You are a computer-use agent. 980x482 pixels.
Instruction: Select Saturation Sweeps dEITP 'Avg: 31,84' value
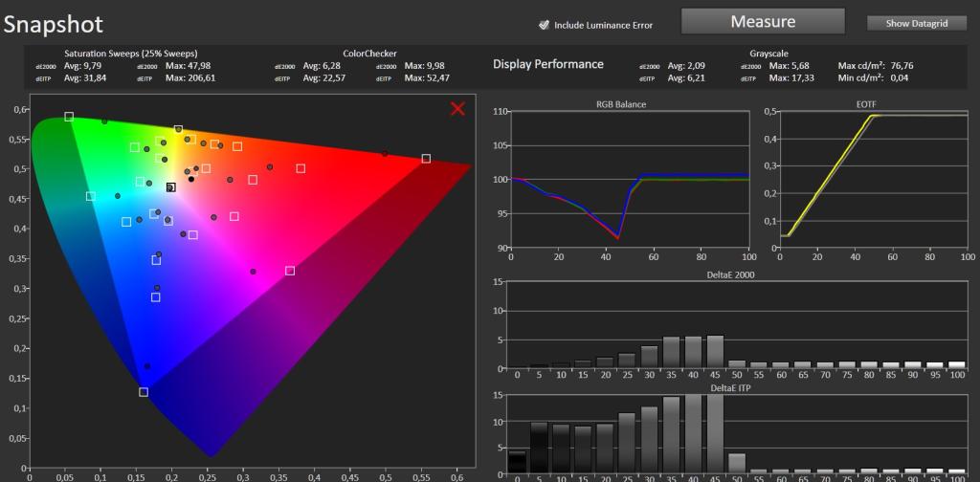pos(85,78)
